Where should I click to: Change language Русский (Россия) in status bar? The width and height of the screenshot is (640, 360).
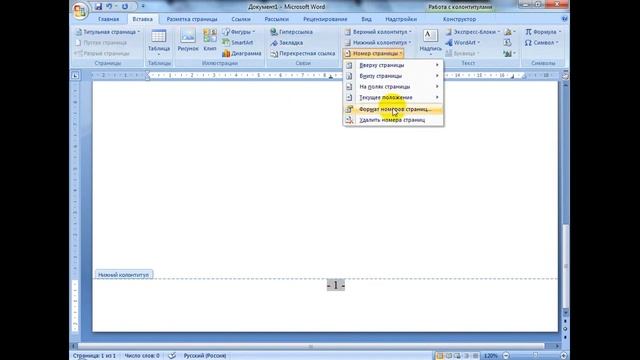204,356
